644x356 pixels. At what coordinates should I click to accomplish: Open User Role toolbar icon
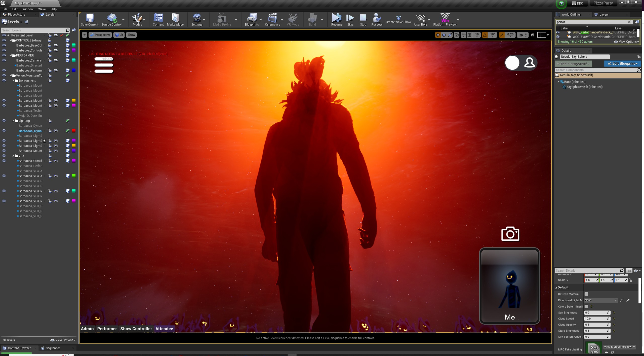[x=421, y=20]
